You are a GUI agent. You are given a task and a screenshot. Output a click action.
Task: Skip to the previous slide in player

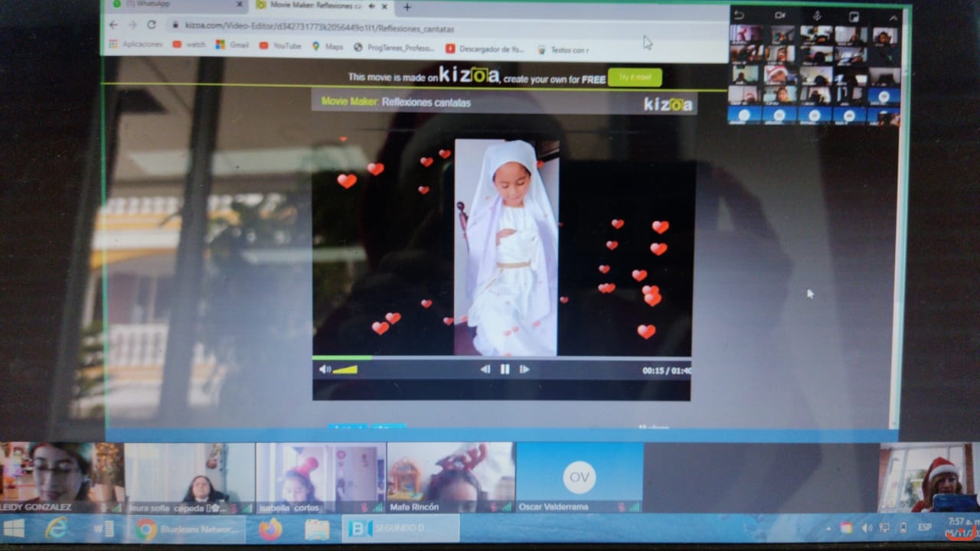click(485, 370)
